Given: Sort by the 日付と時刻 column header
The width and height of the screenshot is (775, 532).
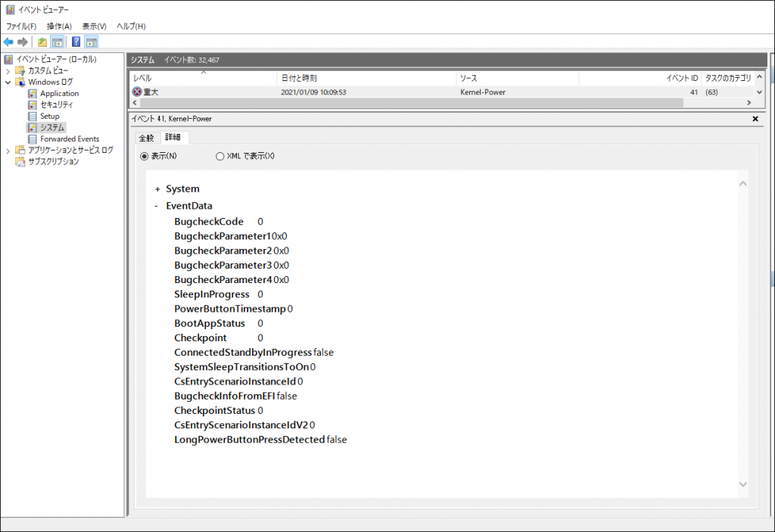Looking at the screenshot, I should click(x=366, y=78).
